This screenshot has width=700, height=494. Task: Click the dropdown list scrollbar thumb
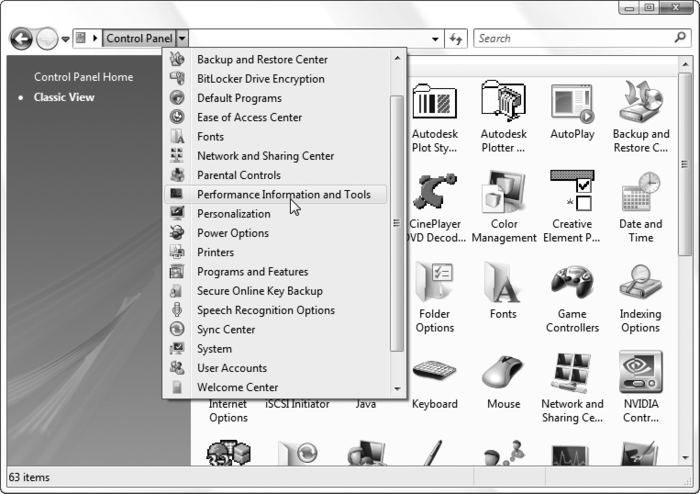point(397,223)
